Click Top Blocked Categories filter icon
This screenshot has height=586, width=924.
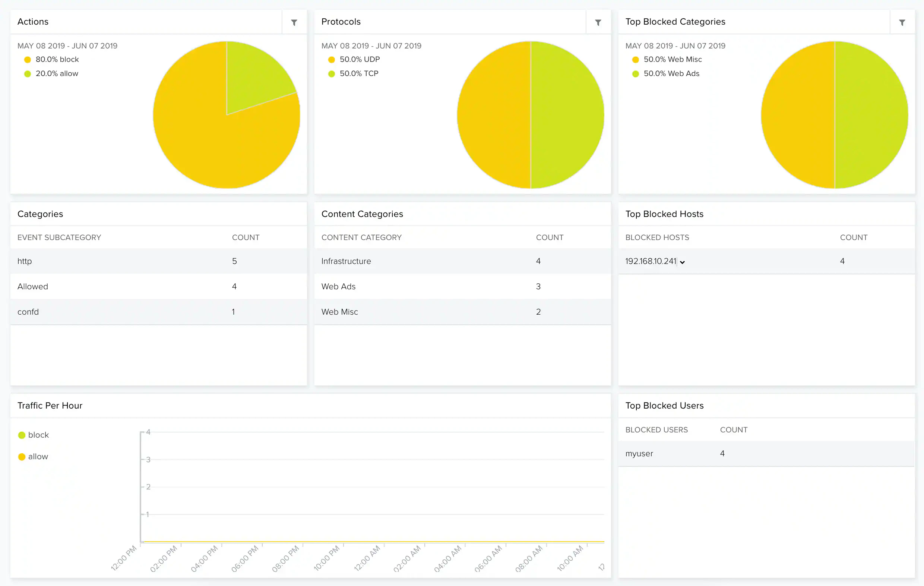point(902,22)
